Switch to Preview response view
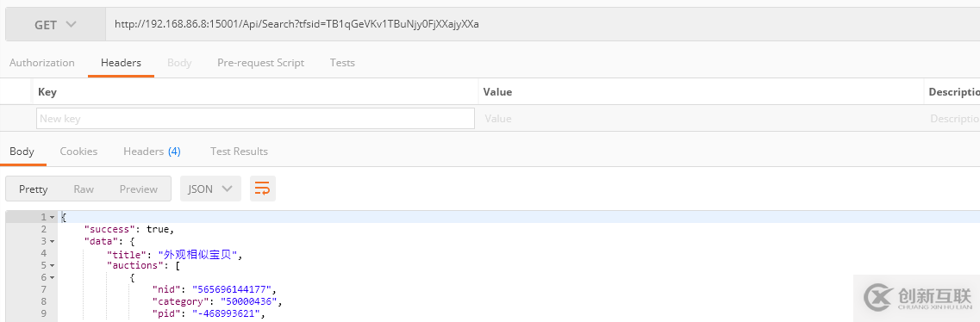 pyautogui.click(x=139, y=189)
